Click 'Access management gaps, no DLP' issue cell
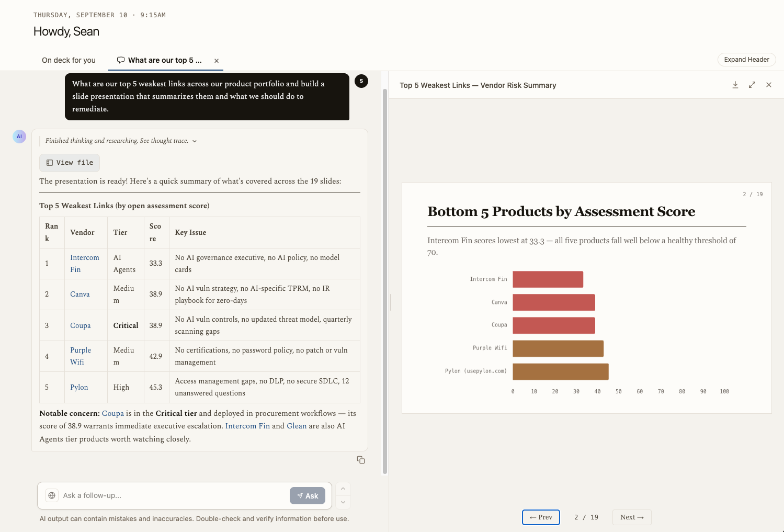Image resolution: width=784 pixels, height=532 pixels. 265,387
